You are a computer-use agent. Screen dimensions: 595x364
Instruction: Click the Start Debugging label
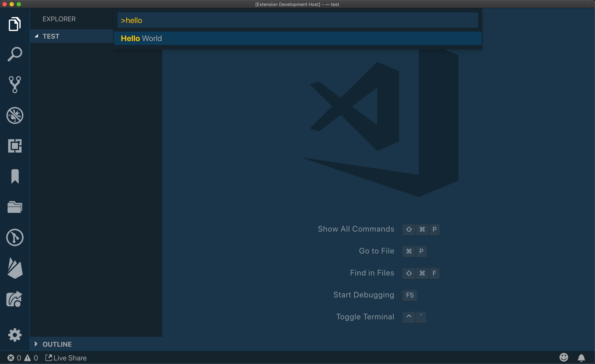(364, 295)
